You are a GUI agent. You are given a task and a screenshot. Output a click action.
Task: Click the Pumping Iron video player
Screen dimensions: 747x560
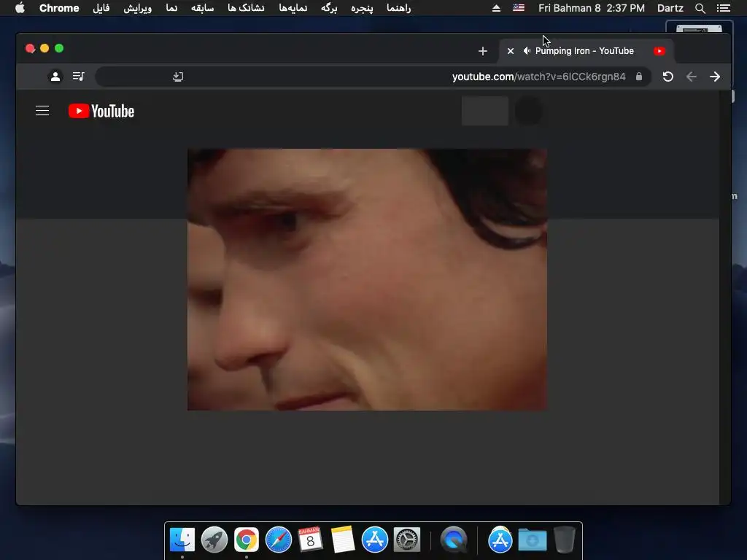pyautogui.click(x=367, y=279)
